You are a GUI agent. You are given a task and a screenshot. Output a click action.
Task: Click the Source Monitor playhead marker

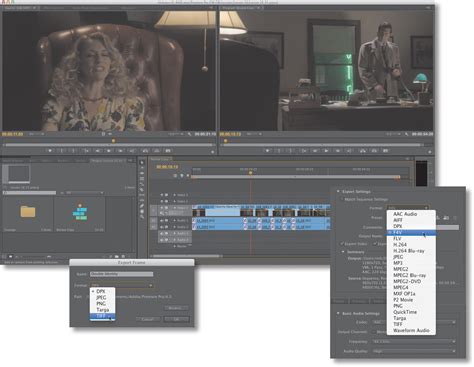pyautogui.click(x=113, y=141)
